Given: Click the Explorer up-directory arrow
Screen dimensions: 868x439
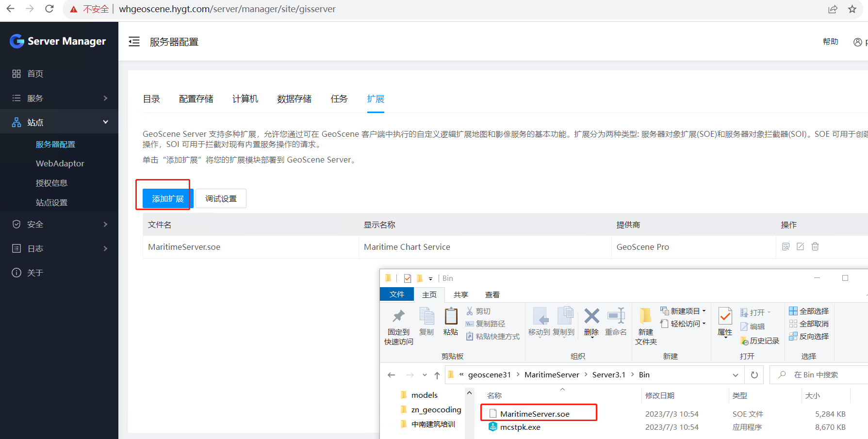Looking at the screenshot, I should (x=437, y=375).
